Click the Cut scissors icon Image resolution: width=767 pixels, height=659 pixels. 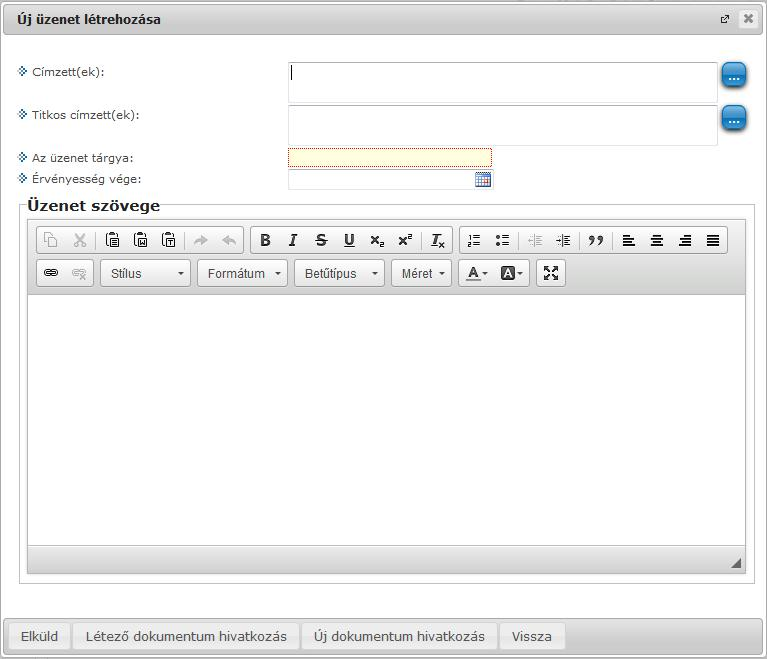click(79, 240)
